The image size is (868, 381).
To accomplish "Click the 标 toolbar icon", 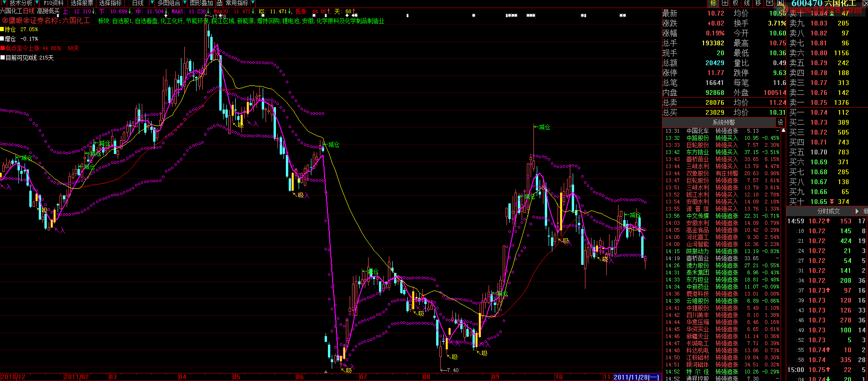I will click(713, 3).
